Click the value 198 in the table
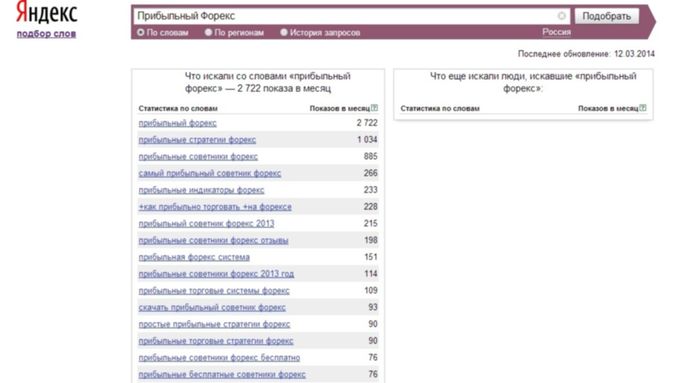Image resolution: width=688 pixels, height=383 pixels. coord(371,240)
